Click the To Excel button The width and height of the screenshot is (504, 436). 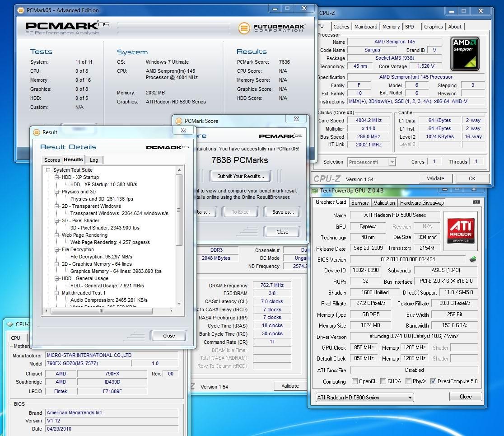pyautogui.click(x=240, y=212)
